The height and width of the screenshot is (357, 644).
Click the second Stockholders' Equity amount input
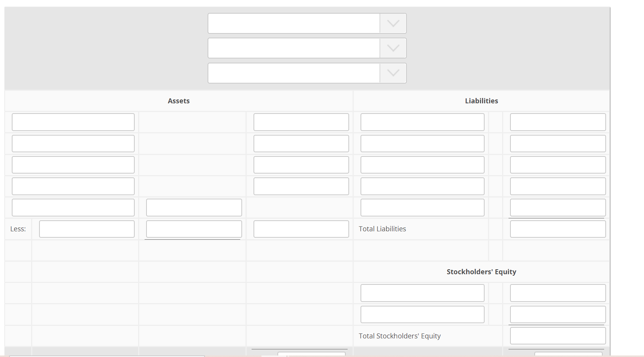pos(558,314)
